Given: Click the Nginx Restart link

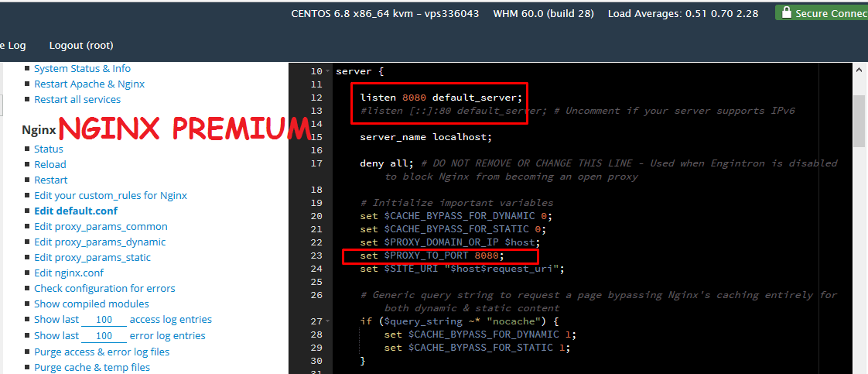Looking at the screenshot, I should [x=51, y=180].
